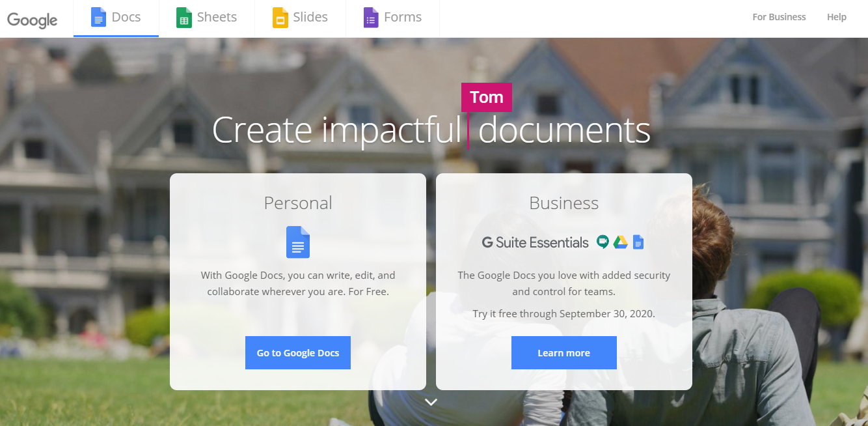868x426 pixels.
Task: Click the G Suite Essentials logo
Action: pos(535,242)
